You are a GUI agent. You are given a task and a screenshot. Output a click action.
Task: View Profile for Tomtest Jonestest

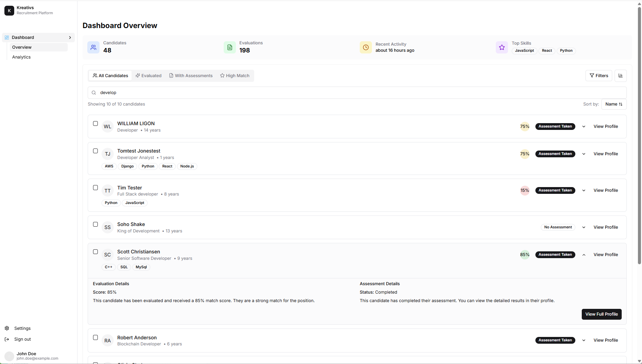[x=606, y=154]
